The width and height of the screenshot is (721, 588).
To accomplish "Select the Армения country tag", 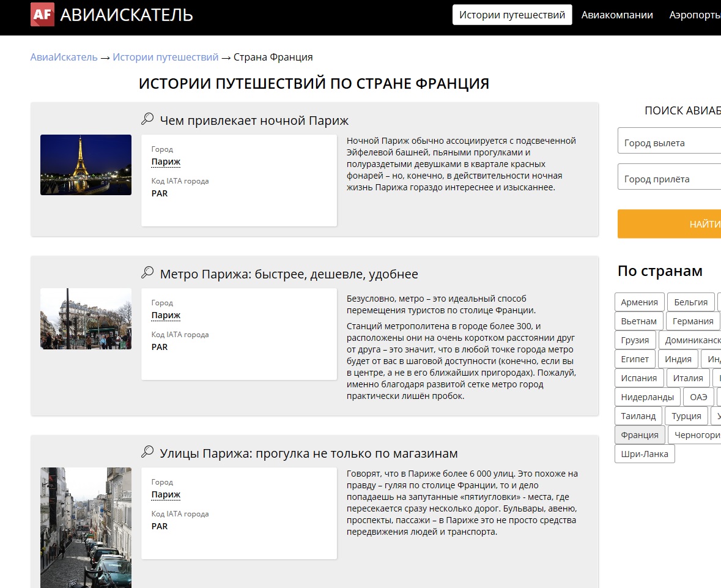I will coord(640,302).
